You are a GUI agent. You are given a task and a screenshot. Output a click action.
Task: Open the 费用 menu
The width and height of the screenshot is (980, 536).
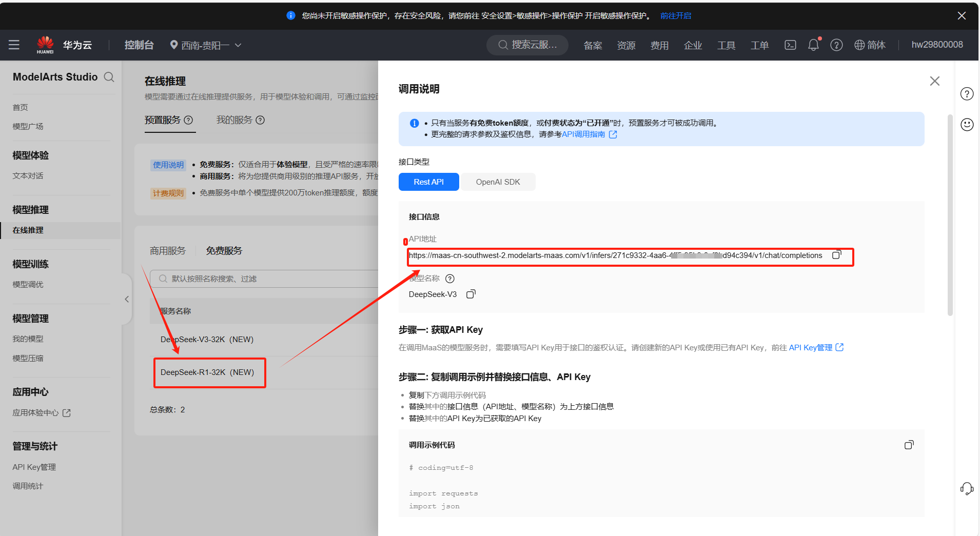[659, 45]
